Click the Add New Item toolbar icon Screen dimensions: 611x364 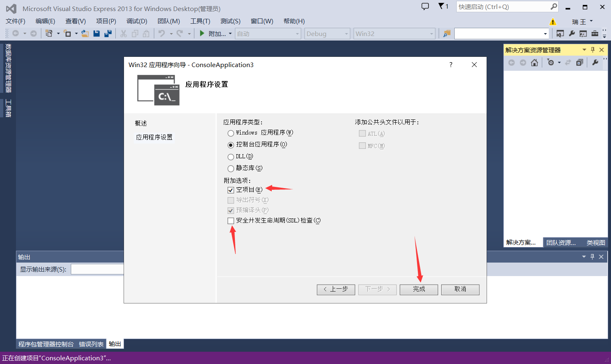68,34
